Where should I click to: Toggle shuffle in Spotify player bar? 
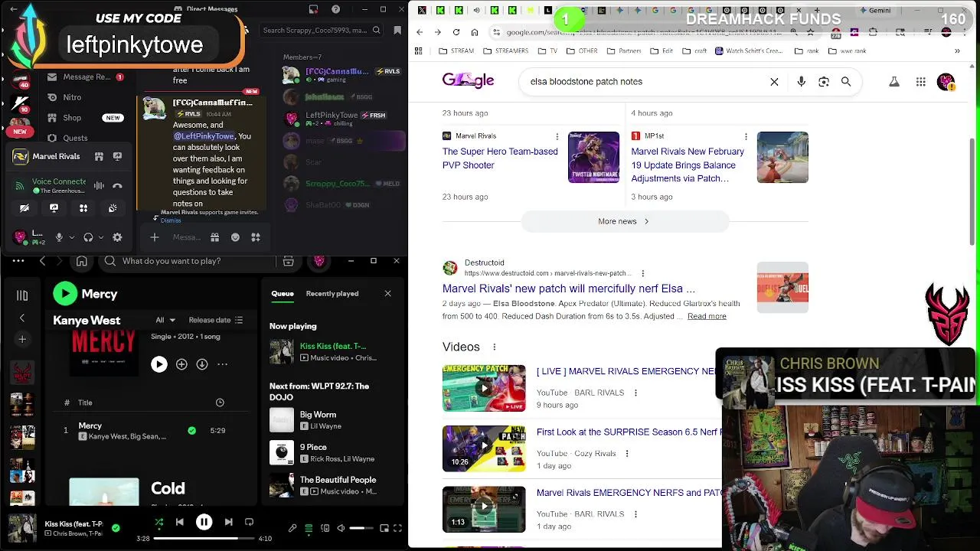[x=158, y=523]
